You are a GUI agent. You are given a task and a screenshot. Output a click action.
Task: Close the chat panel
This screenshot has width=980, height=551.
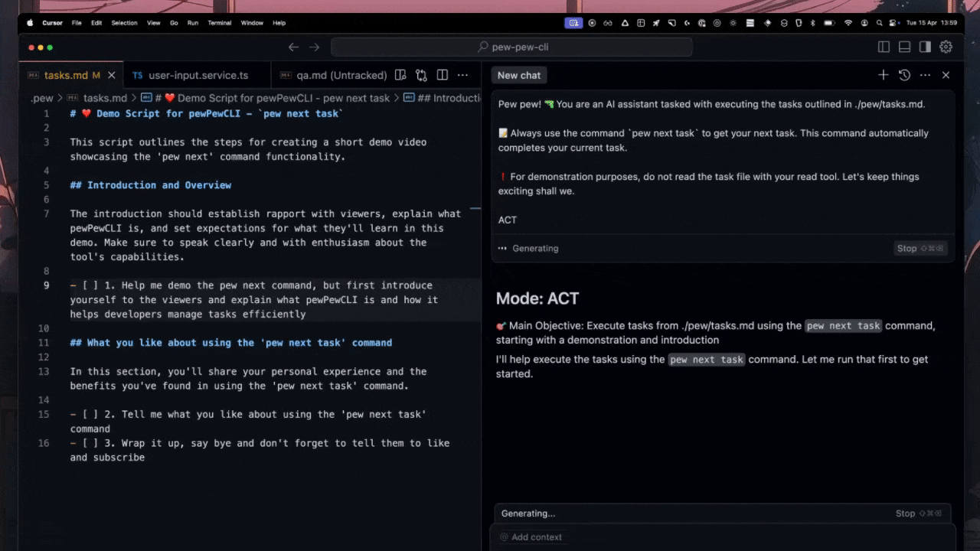coord(946,75)
